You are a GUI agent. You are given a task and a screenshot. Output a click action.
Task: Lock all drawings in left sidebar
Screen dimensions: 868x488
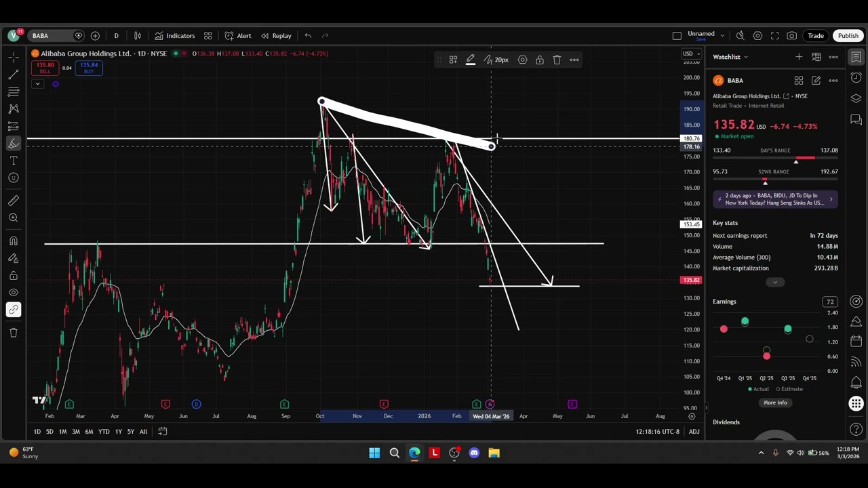pos(13,275)
